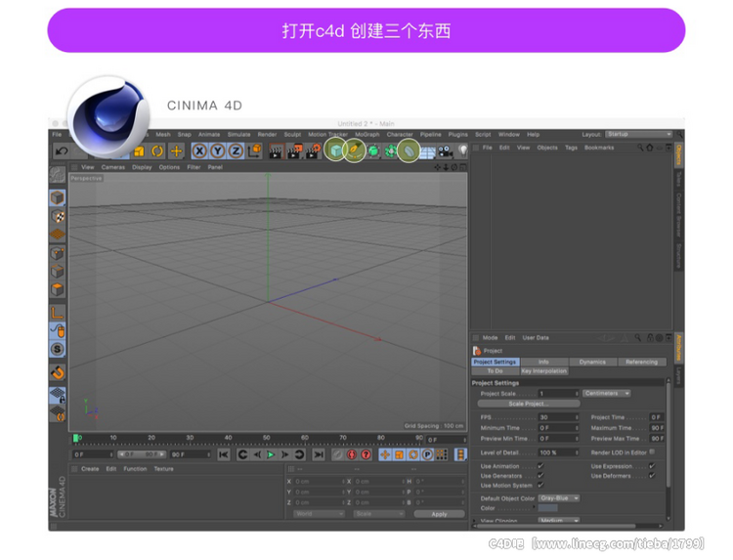
Task: Select Model mode cube icon
Action: point(58,197)
